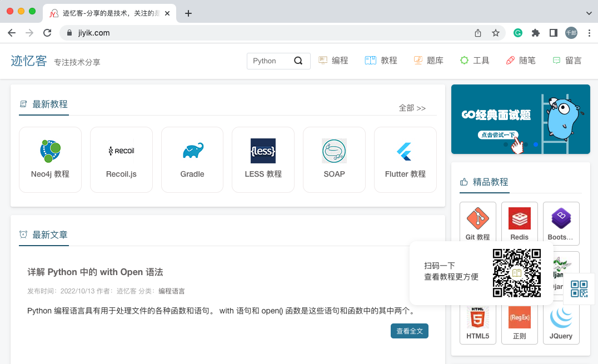Toggle the Chrome side panel

(554, 33)
